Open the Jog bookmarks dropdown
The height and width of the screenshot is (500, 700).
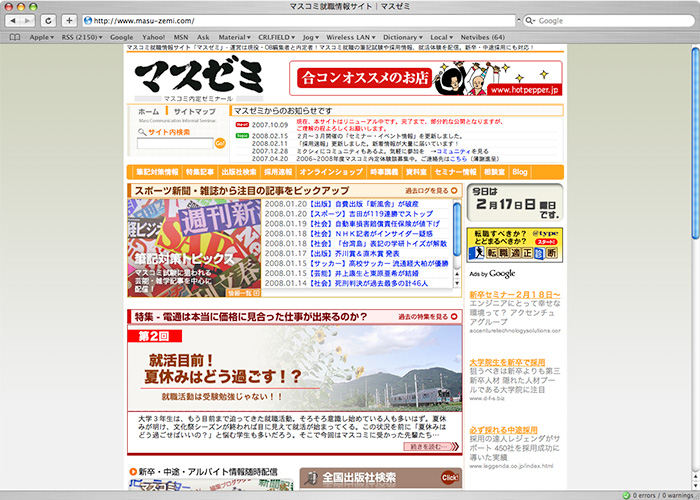click(311, 38)
